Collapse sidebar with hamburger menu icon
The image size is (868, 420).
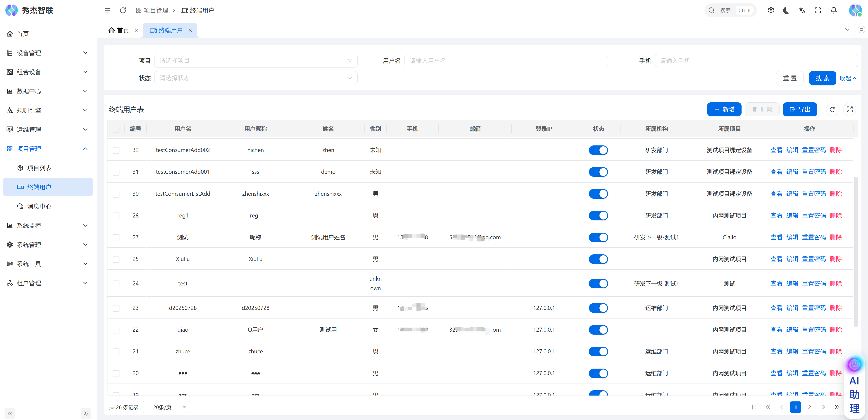(x=107, y=10)
